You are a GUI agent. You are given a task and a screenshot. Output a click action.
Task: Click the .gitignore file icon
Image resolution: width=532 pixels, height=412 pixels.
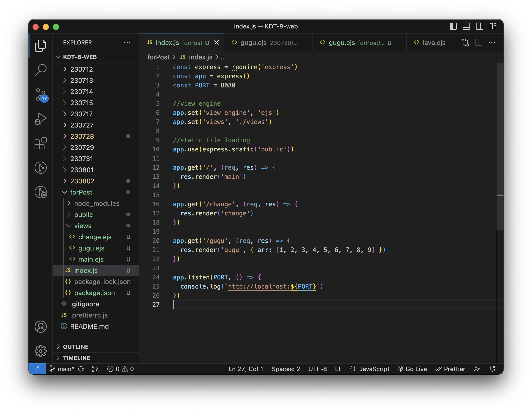tap(64, 304)
